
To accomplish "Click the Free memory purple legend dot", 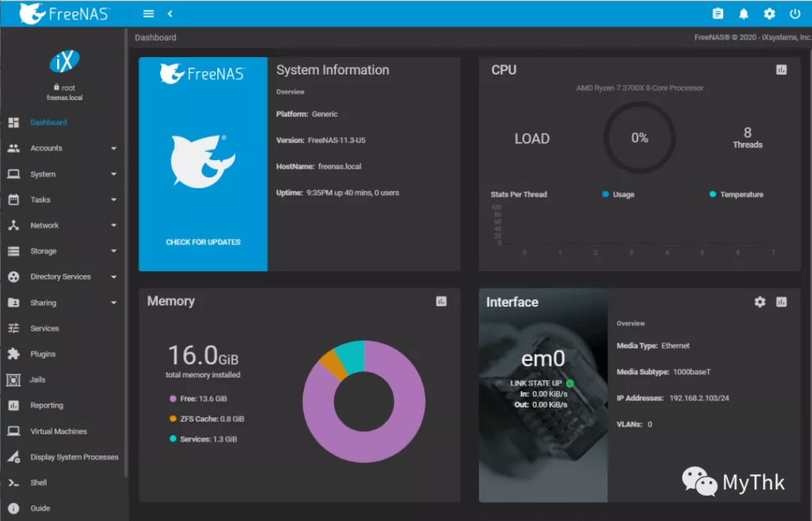I will 173,399.
